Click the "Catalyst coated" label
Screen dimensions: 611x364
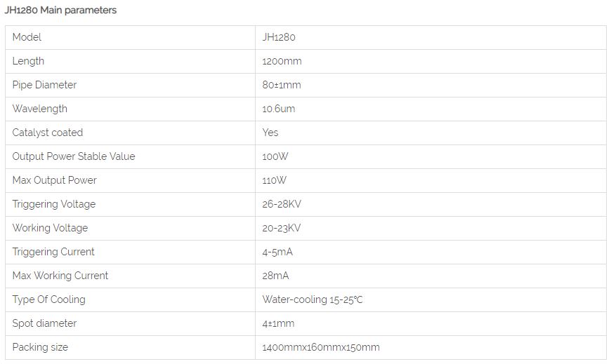coord(48,133)
